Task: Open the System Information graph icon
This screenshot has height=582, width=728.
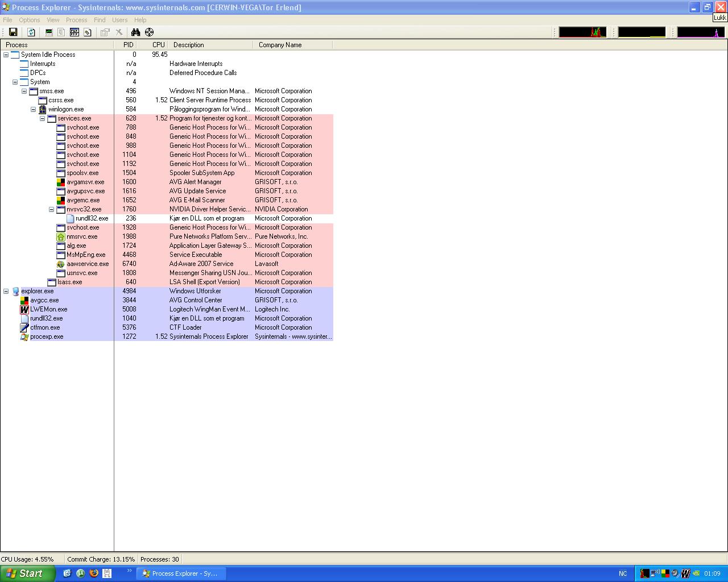Action: [x=49, y=32]
